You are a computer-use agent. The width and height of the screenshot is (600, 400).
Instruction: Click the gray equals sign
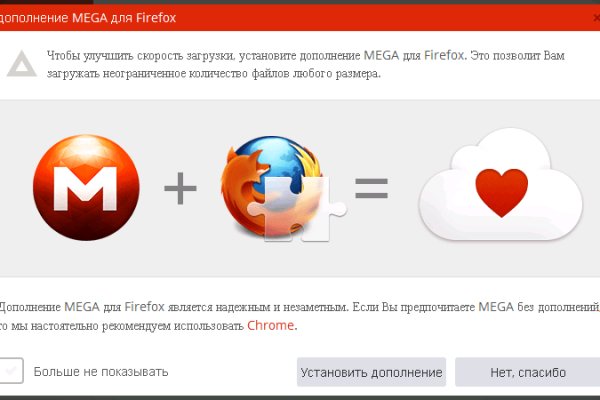click(x=372, y=188)
